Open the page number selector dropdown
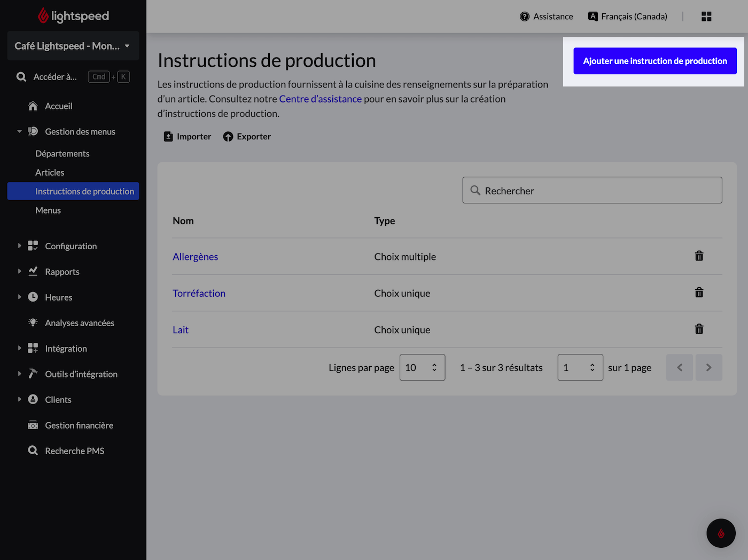Screen dimensions: 748x560 [x=580, y=367]
